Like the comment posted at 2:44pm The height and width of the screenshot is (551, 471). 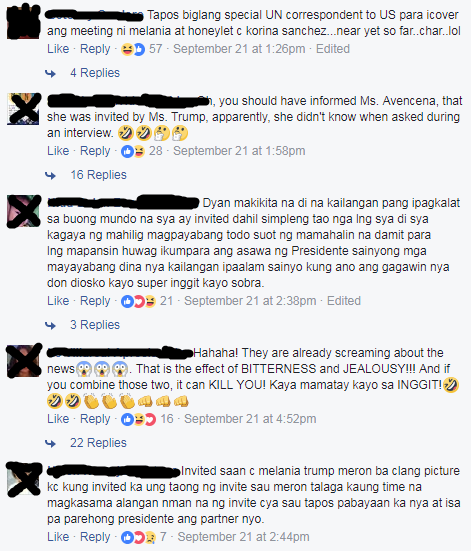(x=58, y=537)
